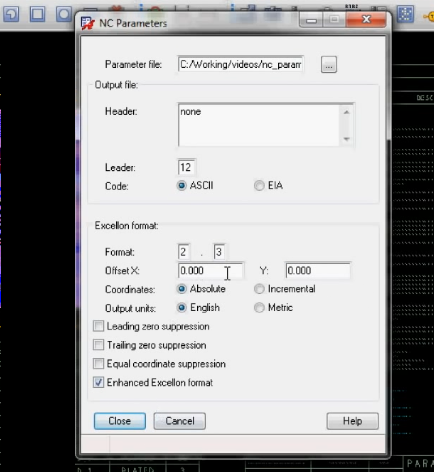Viewport: 434px width, 472px height.
Task: Open Help for NC Parameters
Action: point(353,421)
